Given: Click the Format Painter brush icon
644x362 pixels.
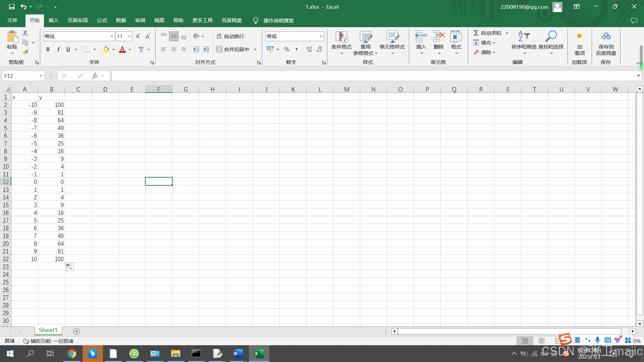Looking at the screenshot, I should tap(25, 52).
